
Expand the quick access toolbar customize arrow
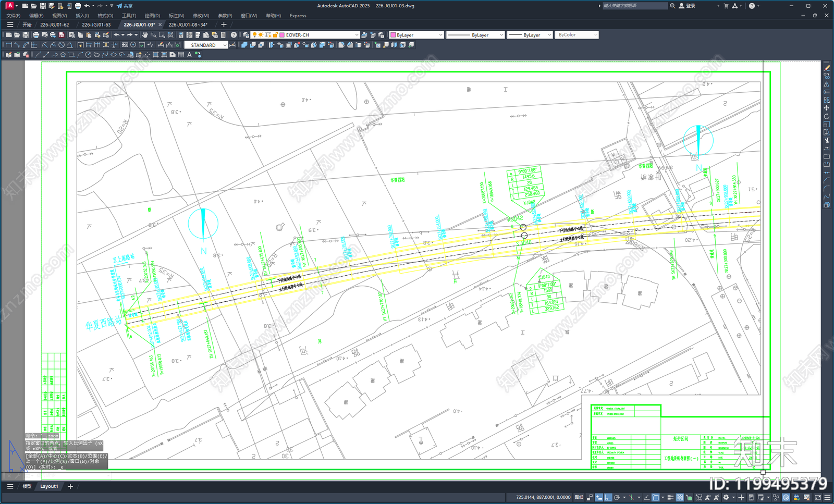tap(112, 6)
